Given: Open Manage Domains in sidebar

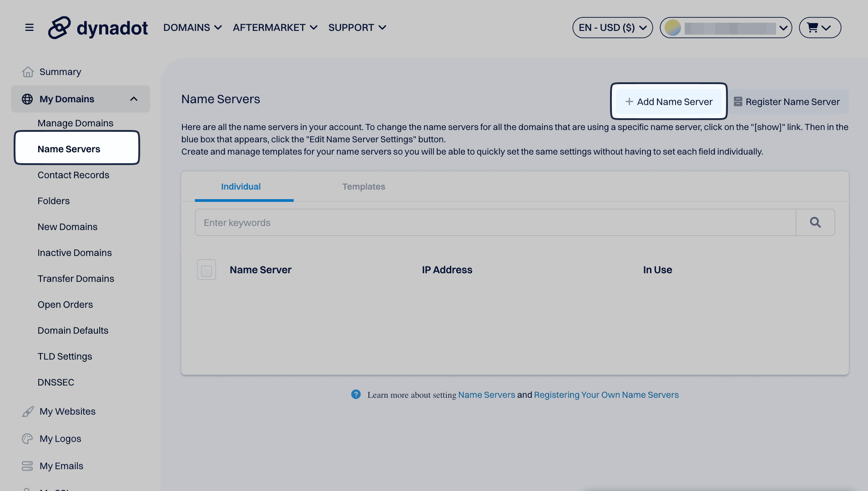Looking at the screenshot, I should [76, 123].
